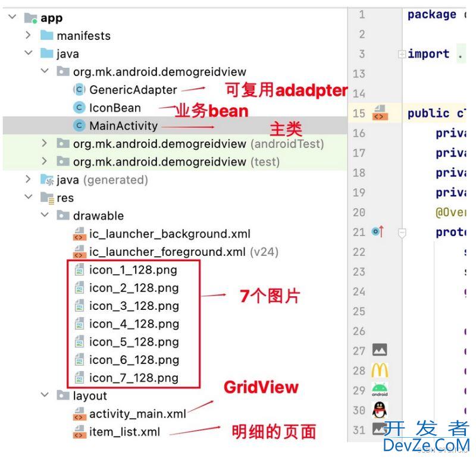Click the icon_4_128.png file icon

click(x=79, y=324)
